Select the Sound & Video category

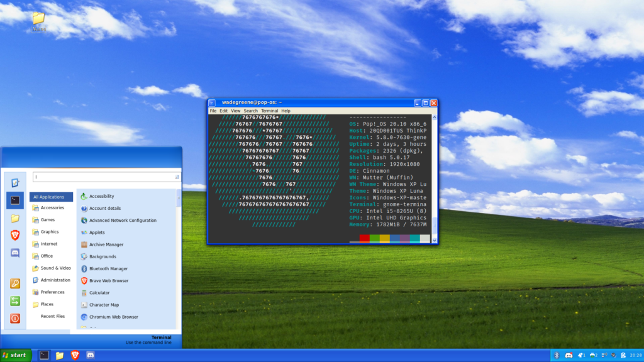point(51,268)
